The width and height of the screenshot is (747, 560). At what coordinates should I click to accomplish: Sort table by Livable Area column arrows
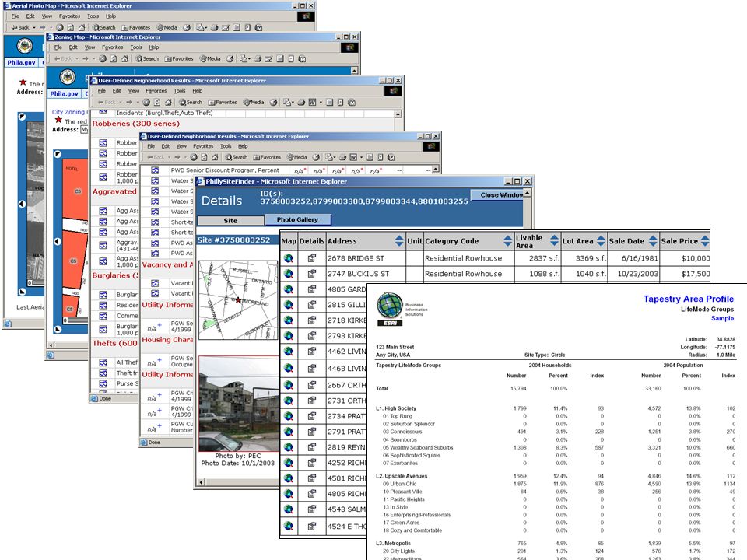tap(554, 240)
